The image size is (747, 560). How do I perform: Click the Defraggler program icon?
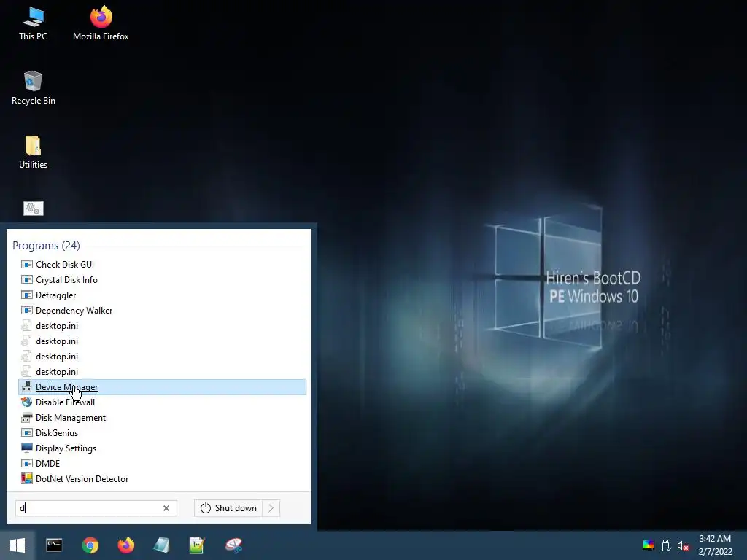click(x=27, y=295)
